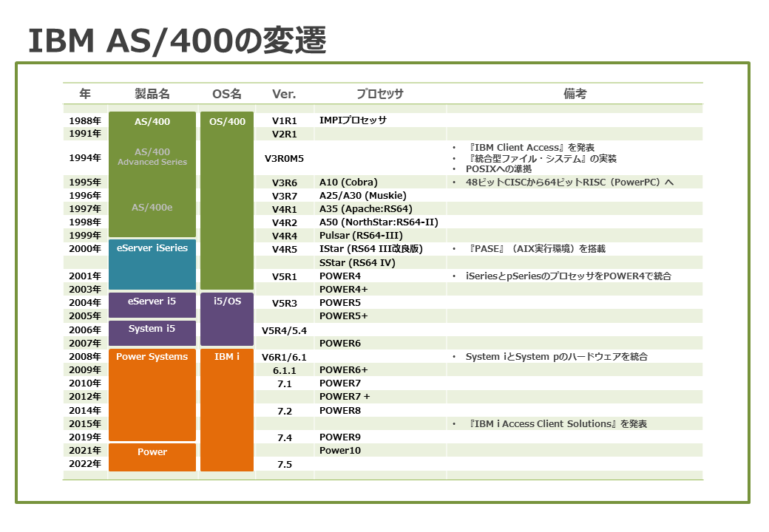Select the version cell "V3R6"

pyautogui.click(x=285, y=183)
